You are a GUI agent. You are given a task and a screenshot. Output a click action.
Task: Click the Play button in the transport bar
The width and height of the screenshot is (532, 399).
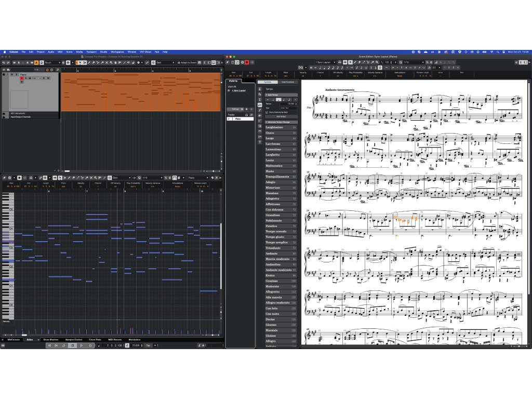(x=81, y=345)
